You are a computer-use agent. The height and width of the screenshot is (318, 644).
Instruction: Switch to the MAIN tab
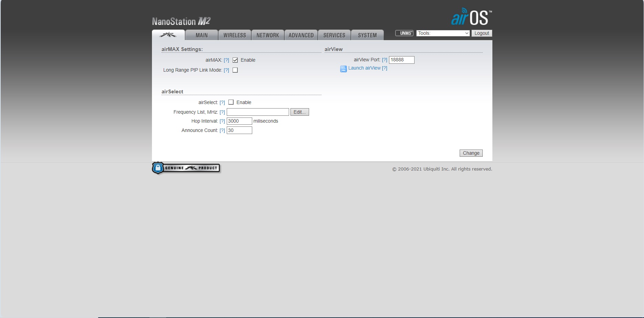tap(202, 35)
